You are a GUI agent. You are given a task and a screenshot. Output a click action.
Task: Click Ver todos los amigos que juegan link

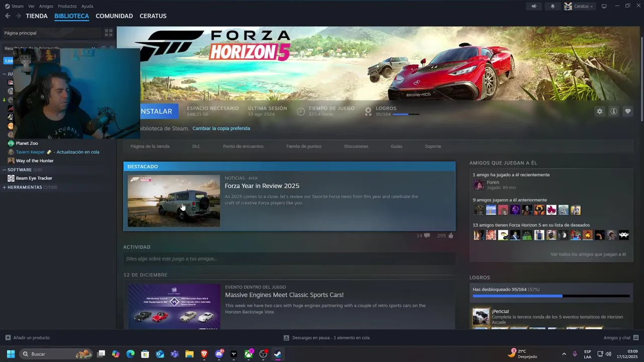[x=588, y=254]
